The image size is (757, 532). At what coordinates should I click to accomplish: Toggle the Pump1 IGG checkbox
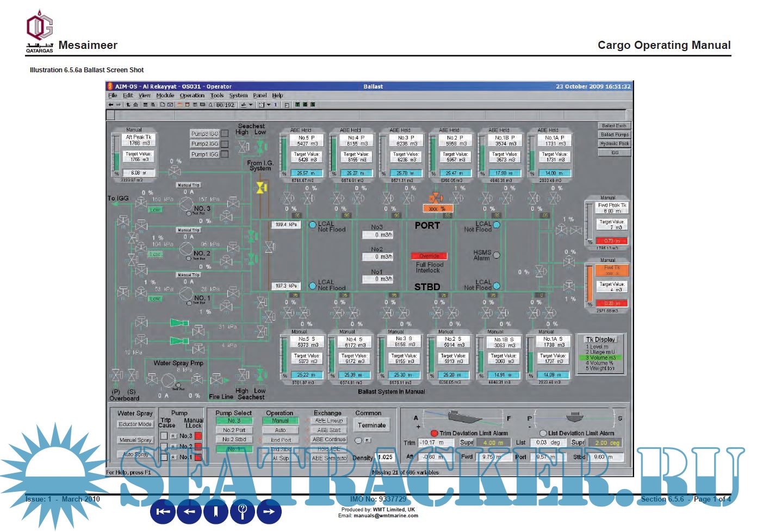click(x=225, y=154)
